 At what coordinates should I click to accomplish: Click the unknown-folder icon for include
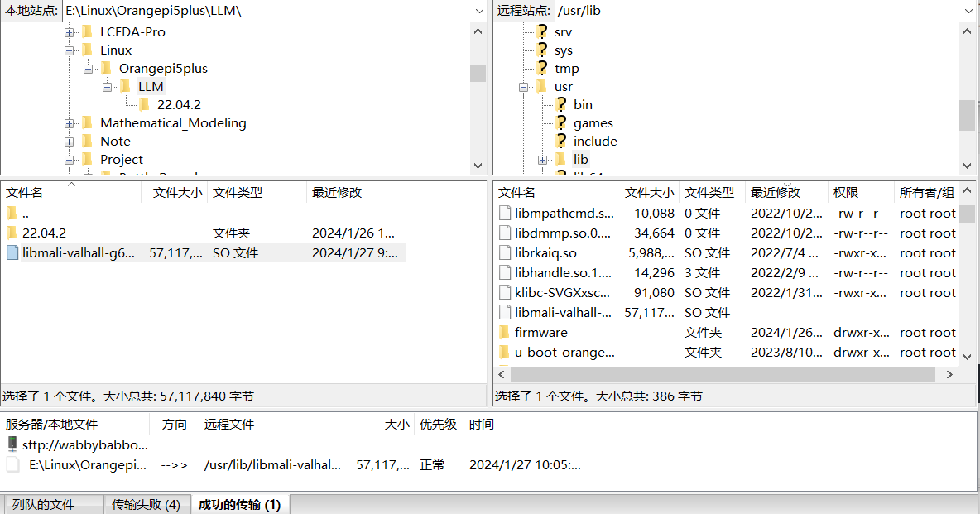[561, 140]
